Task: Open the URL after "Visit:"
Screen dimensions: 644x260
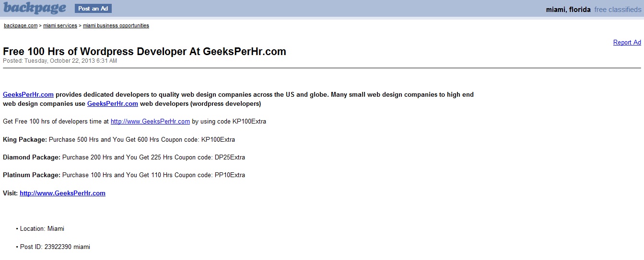Action: click(x=62, y=193)
